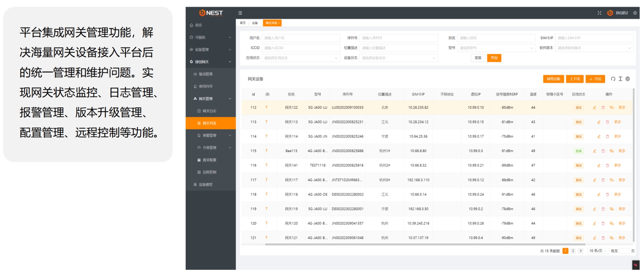Click the remote icon for gateway 119
The width and height of the screenshot is (644, 276).
click(x=612, y=209)
